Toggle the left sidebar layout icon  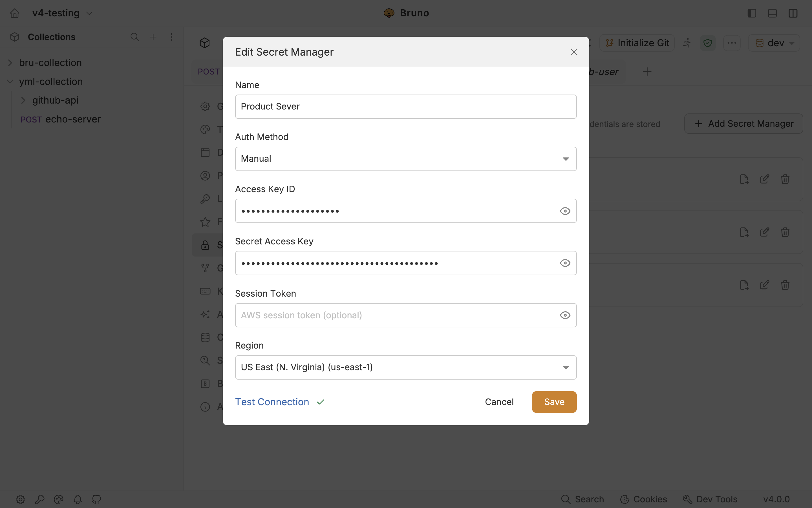tap(752, 13)
